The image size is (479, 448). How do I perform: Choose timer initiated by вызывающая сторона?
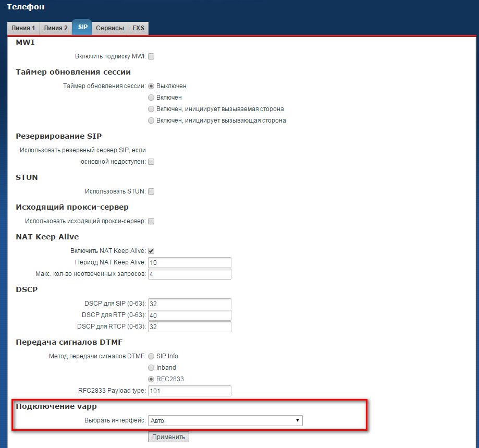(x=152, y=120)
